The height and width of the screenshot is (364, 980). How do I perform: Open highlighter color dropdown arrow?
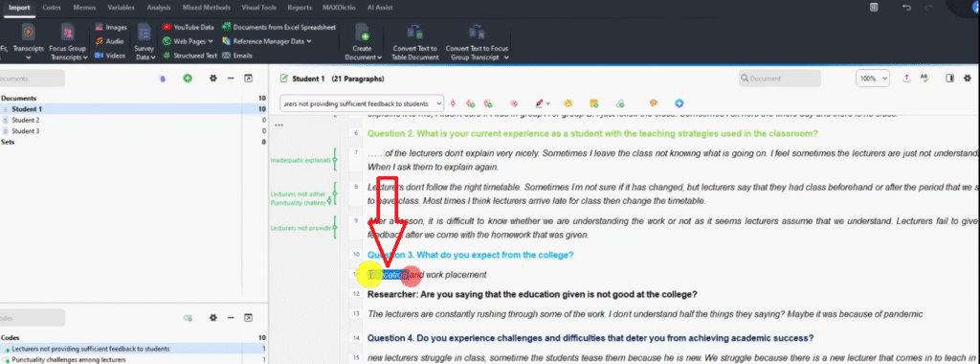click(548, 103)
